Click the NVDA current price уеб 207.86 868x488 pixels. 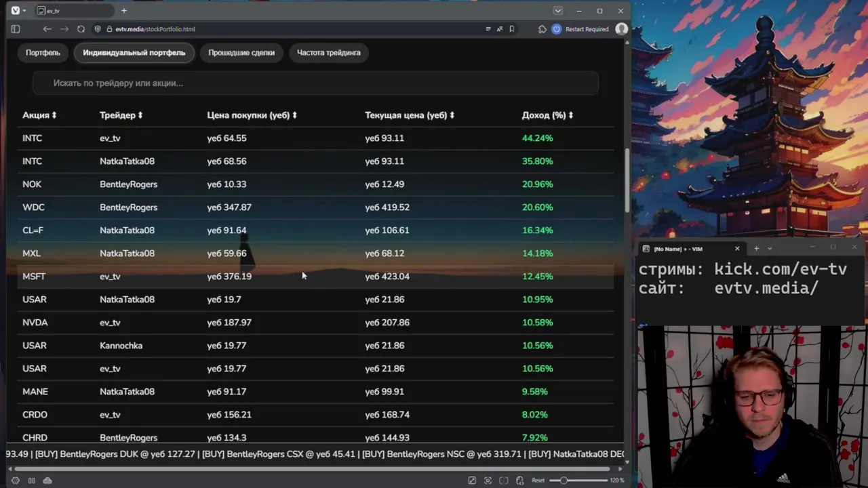pos(387,323)
